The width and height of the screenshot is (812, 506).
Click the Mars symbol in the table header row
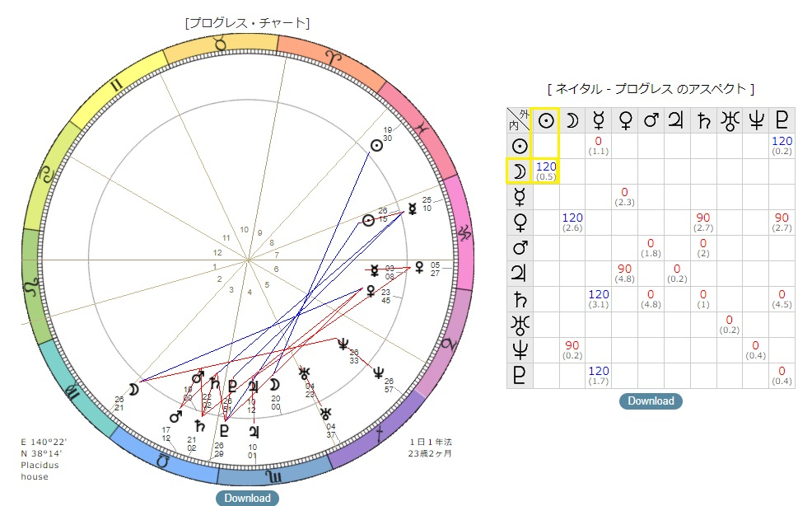tap(651, 120)
